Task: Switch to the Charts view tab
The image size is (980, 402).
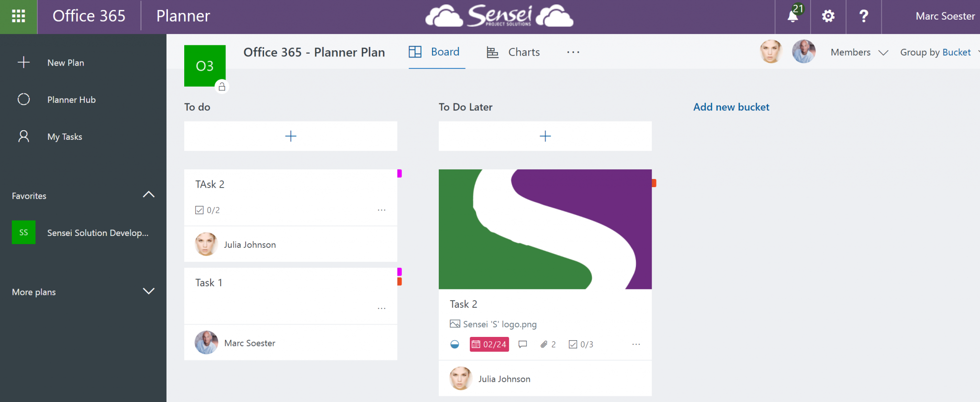Action: (x=513, y=52)
